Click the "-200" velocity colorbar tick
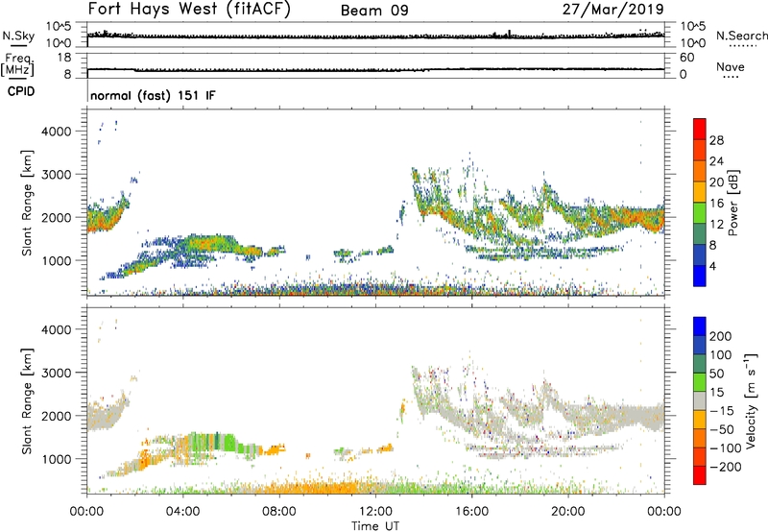Viewport: 768px width, 532px height. (x=725, y=467)
